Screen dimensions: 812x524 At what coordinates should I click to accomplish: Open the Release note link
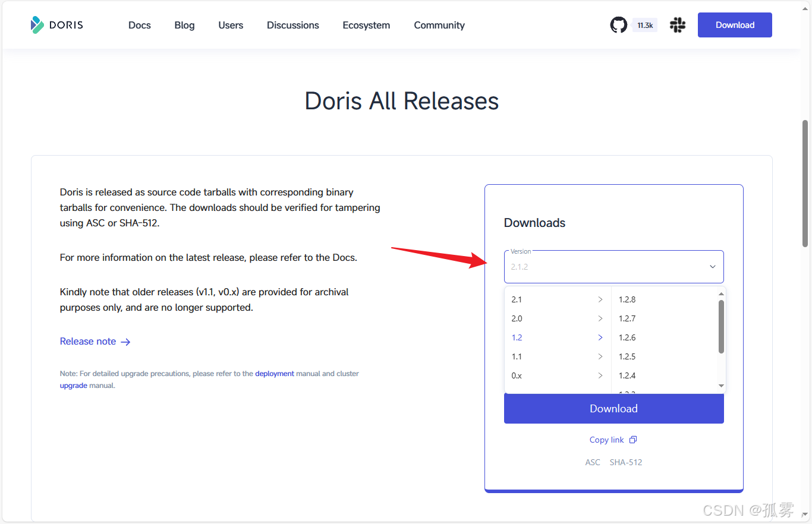(x=88, y=342)
